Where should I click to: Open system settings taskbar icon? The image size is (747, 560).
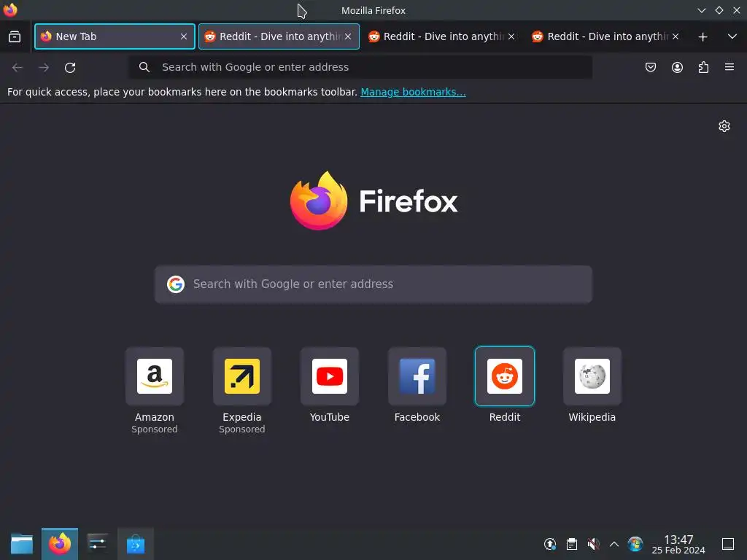(98, 544)
